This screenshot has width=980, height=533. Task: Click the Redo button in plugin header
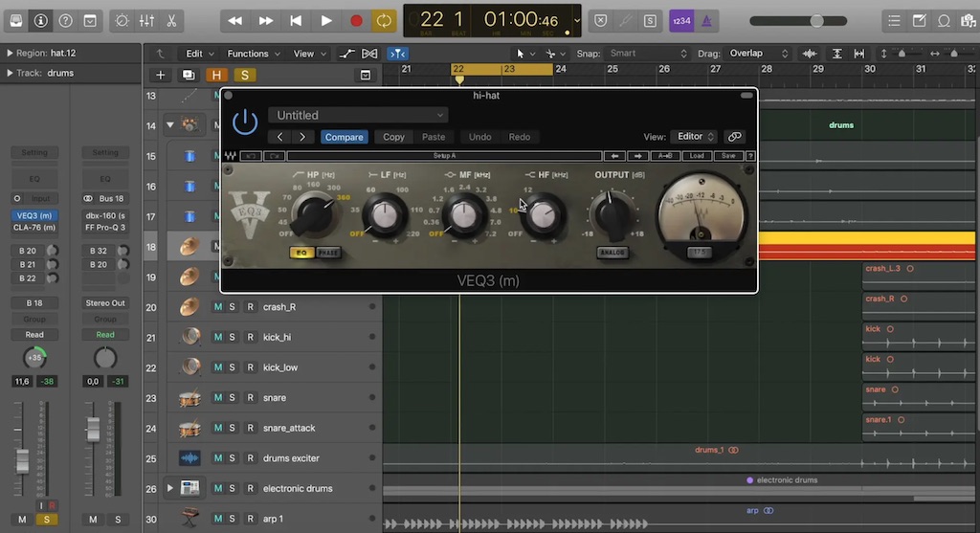(x=519, y=137)
